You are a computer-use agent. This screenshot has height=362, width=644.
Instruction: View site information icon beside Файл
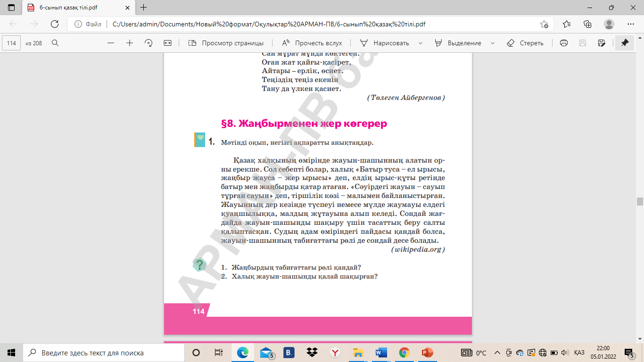click(78, 24)
